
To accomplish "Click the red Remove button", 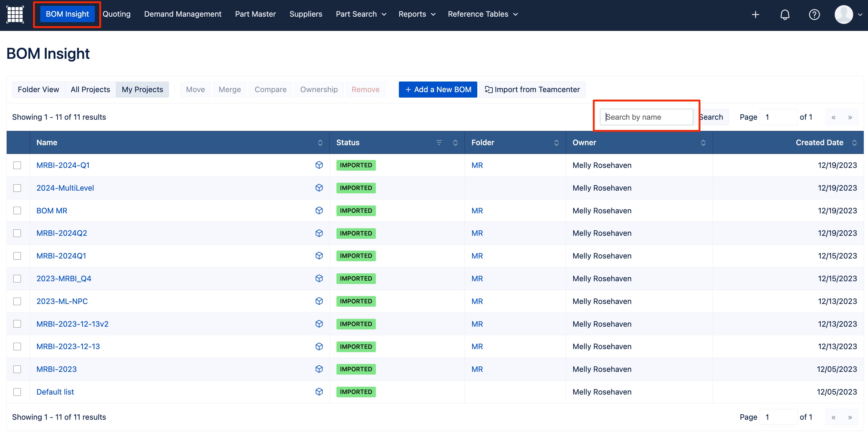I will click(x=365, y=89).
